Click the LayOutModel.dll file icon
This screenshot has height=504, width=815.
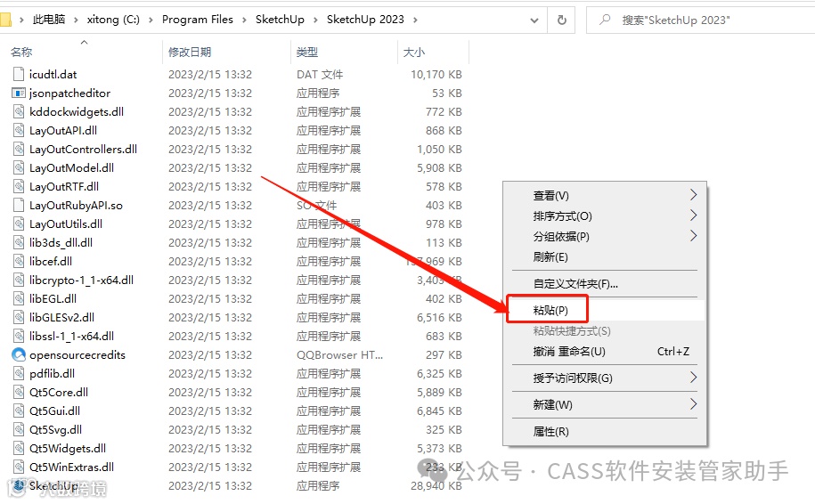pyautogui.click(x=19, y=167)
